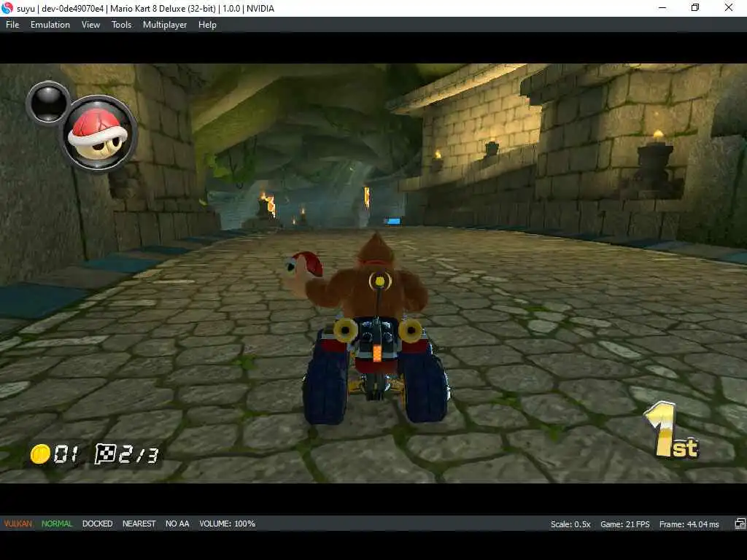Click the multiplayer status icon in status bar
Screen dimensions: 747x560
pos(740,524)
